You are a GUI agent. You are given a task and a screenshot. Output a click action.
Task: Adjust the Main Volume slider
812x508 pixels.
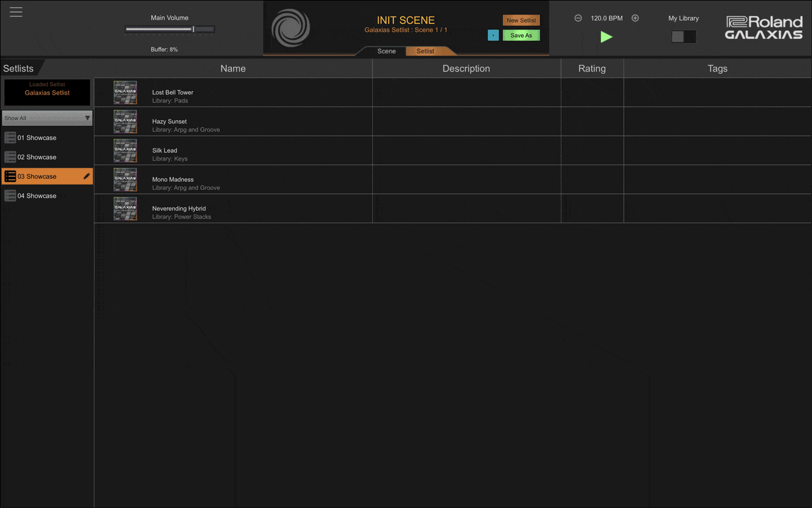[x=170, y=29]
